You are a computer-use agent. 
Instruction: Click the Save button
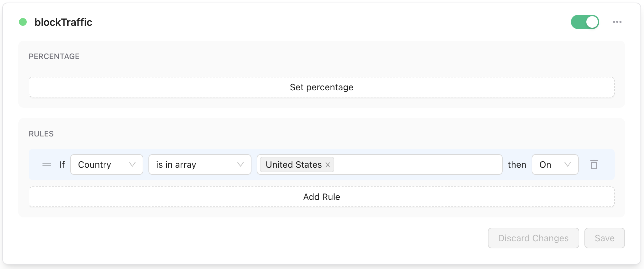click(x=604, y=238)
